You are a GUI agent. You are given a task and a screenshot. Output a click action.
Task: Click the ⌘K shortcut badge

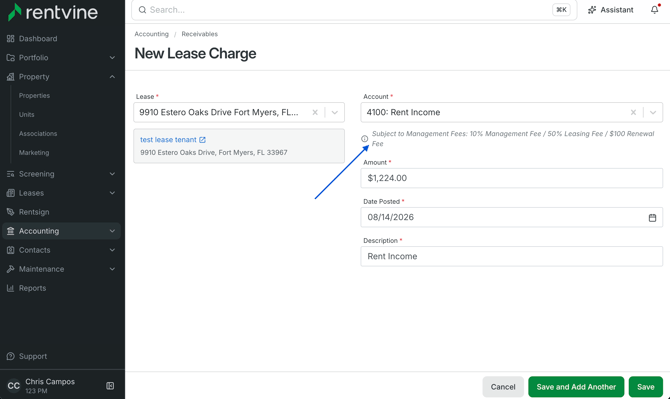pos(561,10)
